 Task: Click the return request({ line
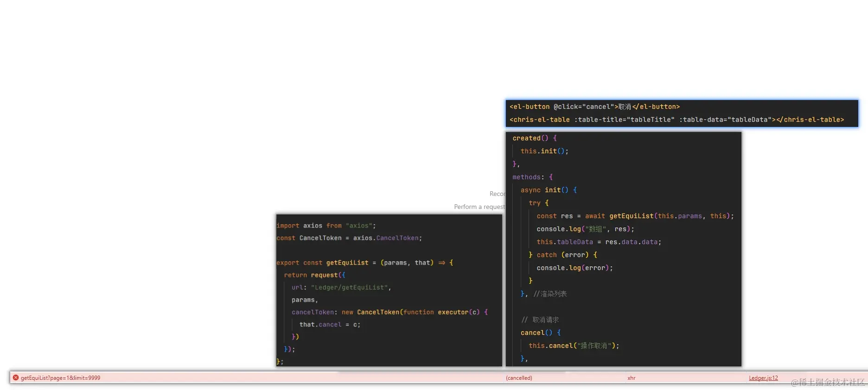coord(315,275)
